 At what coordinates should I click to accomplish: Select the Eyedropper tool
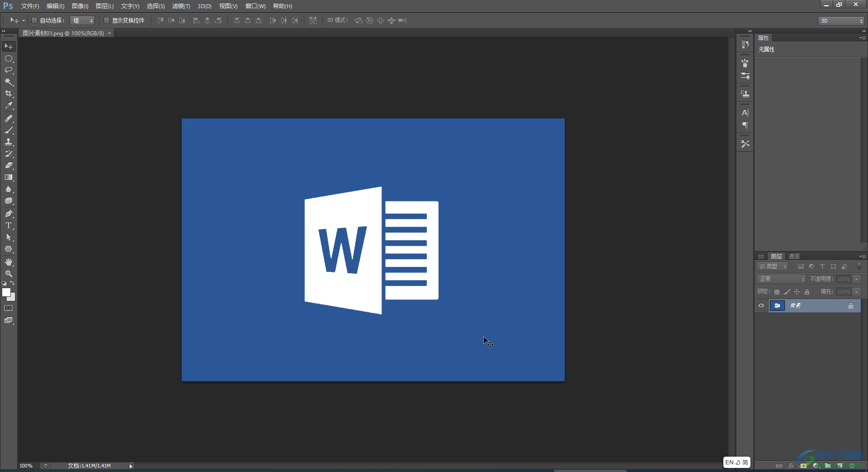coord(9,105)
